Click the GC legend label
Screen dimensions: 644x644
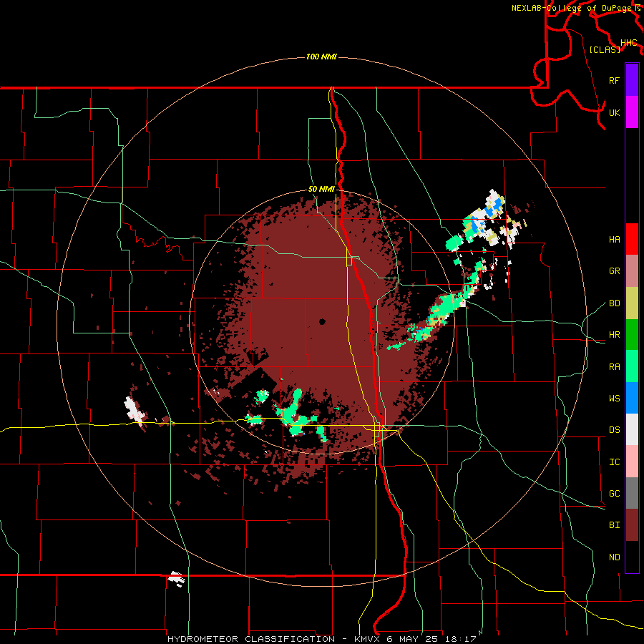[615, 493]
